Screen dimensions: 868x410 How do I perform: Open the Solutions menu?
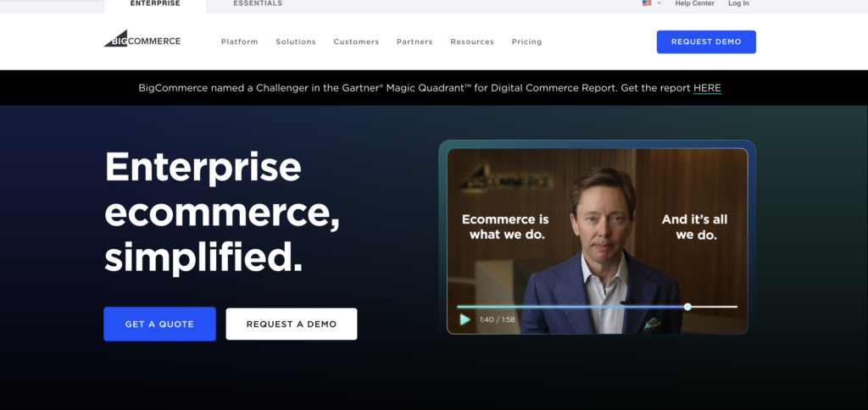tap(296, 42)
